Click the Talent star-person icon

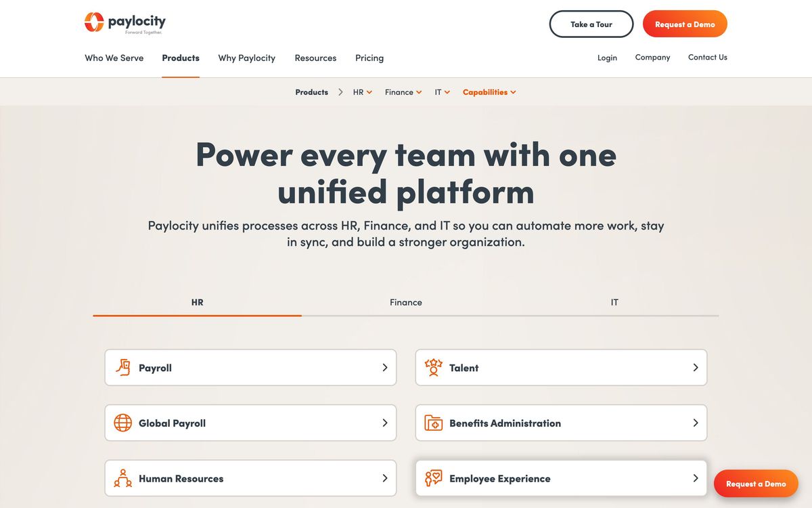(433, 368)
